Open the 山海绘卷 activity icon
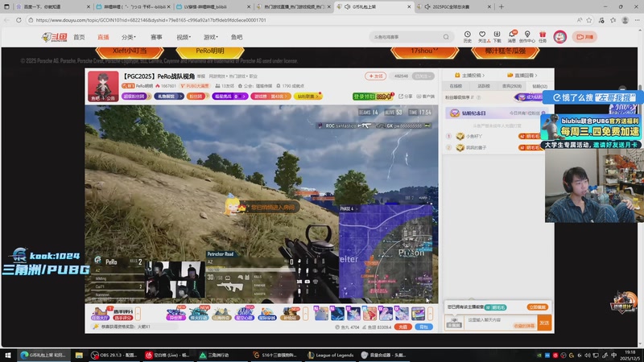The height and width of the screenshot is (362, 644). (x=221, y=314)
